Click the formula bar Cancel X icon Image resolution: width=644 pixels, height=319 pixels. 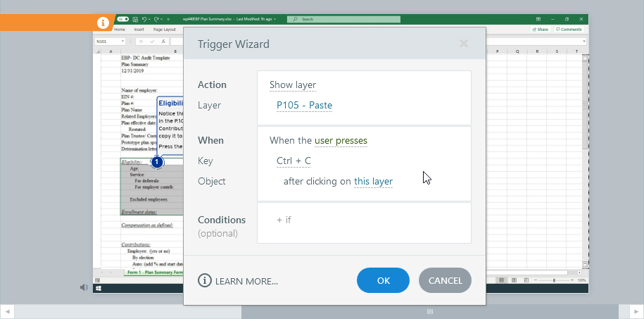tap(141, 42)
